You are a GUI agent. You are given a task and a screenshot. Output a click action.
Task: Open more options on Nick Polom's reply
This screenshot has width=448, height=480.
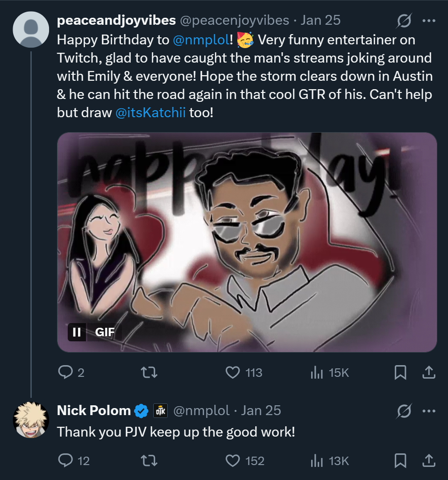coord(429,411)
